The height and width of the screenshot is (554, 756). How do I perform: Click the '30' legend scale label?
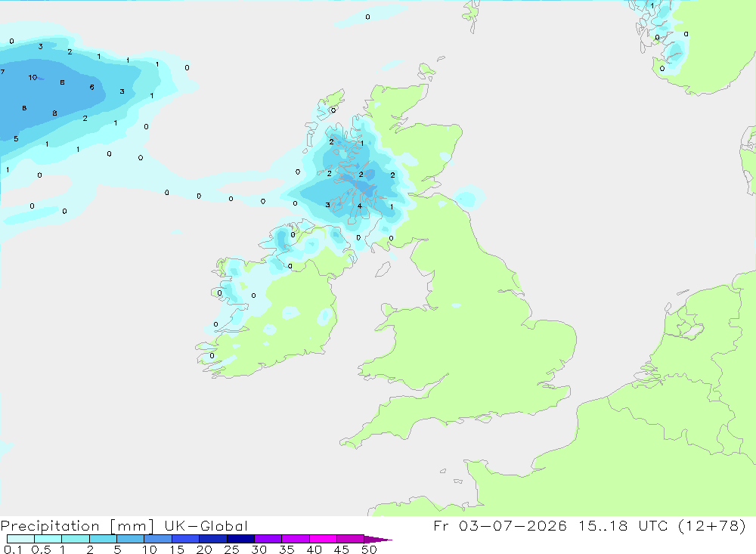tap(259, 549)
